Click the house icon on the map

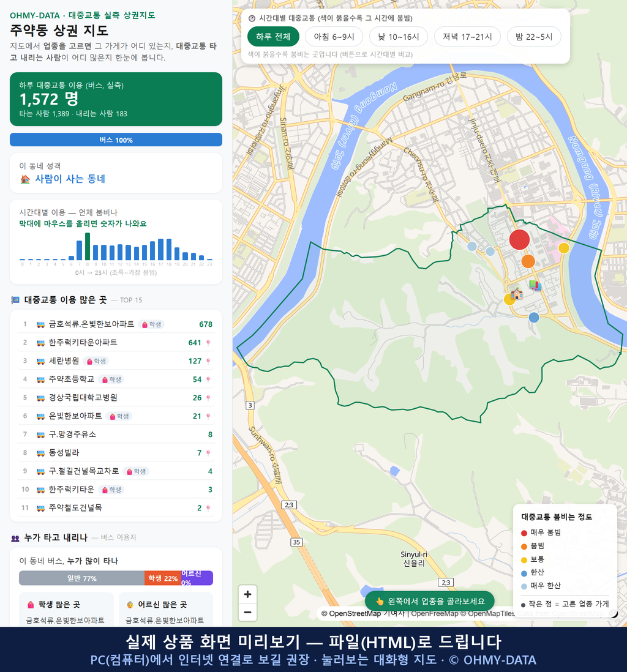(x=516, y=294)
